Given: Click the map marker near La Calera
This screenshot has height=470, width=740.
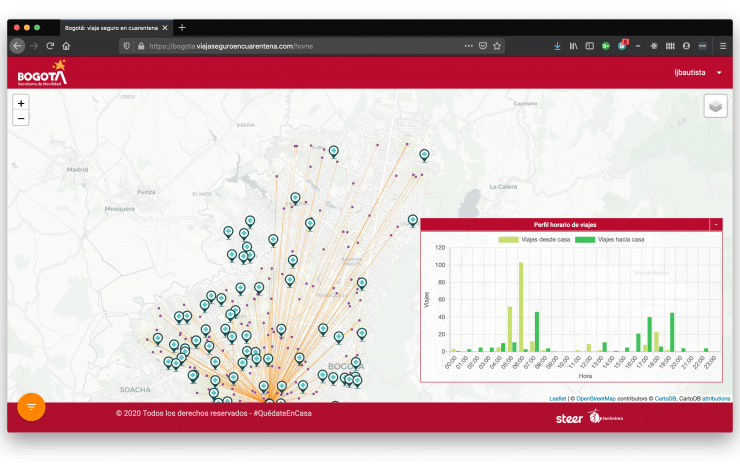Looking at the screenshot, I should point(424,155).
